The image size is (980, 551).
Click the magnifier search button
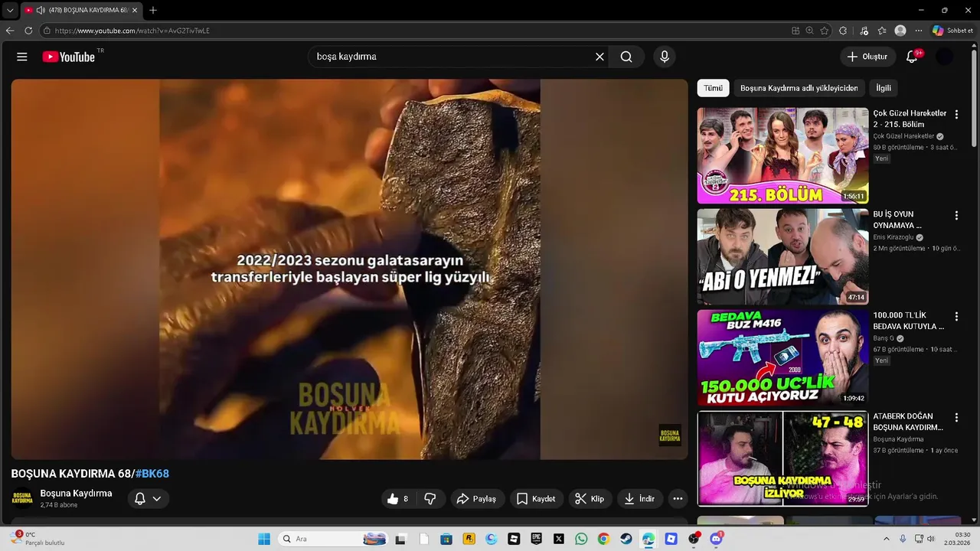pyautogui.click(x=626, y=57)
